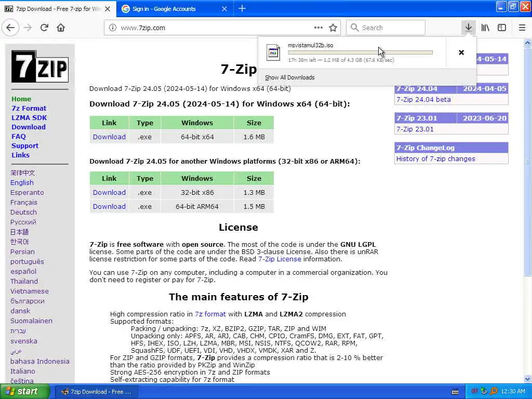Choose Thailand language link
This screenshot has height=399, width=532.
coord(24,281)
